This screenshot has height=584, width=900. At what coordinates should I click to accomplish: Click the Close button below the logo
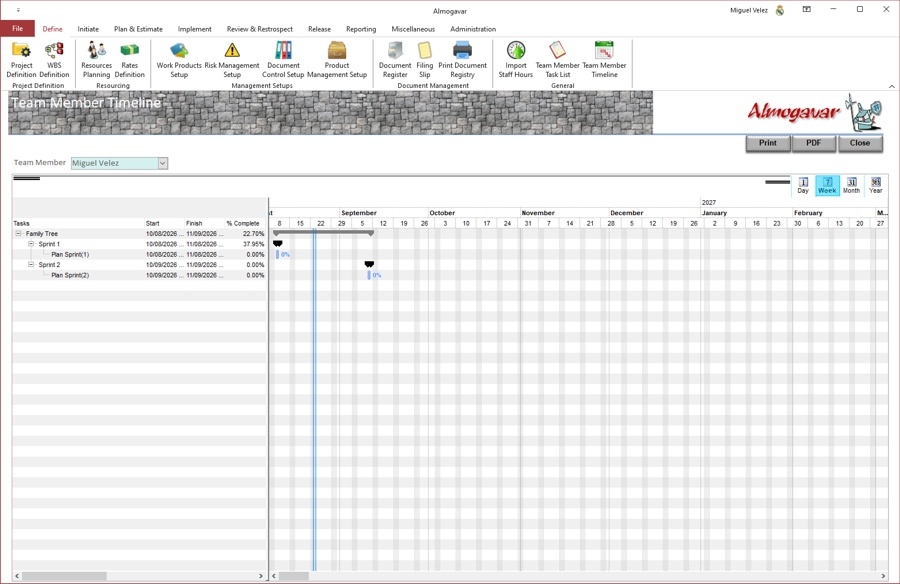[x=860, y=143]
